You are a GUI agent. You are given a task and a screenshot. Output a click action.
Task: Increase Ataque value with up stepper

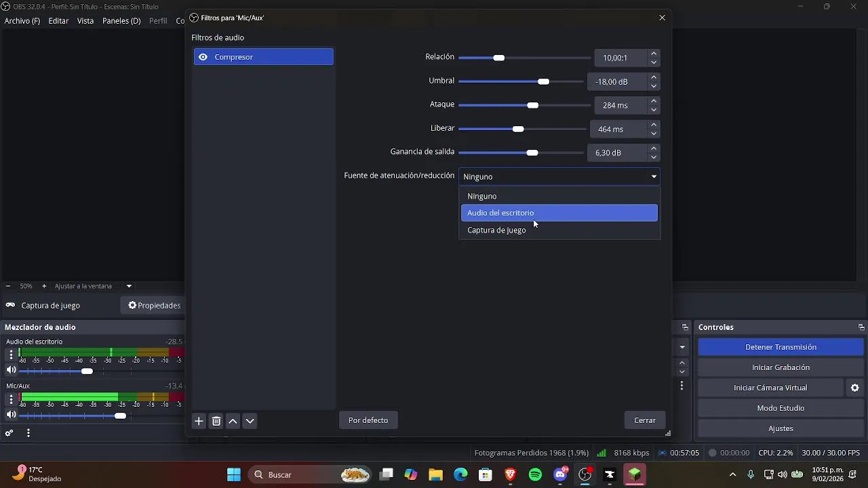(x=654, y=101)
